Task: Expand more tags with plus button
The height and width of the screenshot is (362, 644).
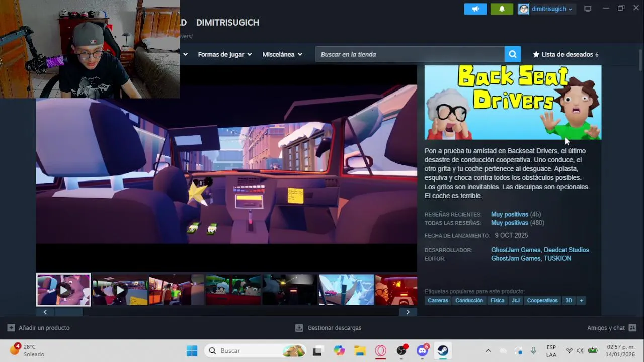Action: tap(581, 300)
